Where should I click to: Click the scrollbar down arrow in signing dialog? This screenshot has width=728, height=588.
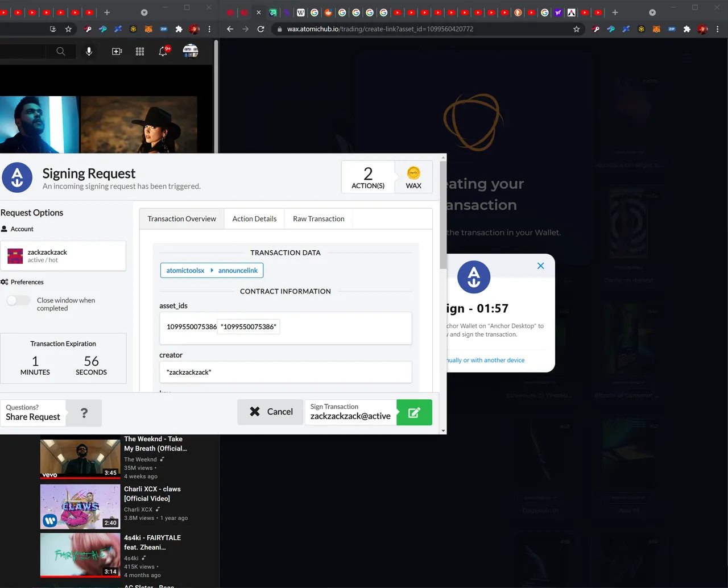point(443,430)
